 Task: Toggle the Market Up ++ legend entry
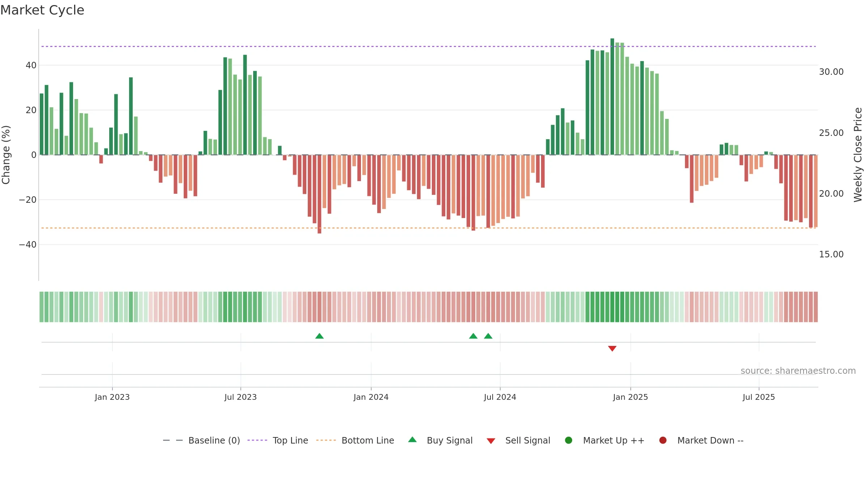point(604,440)
